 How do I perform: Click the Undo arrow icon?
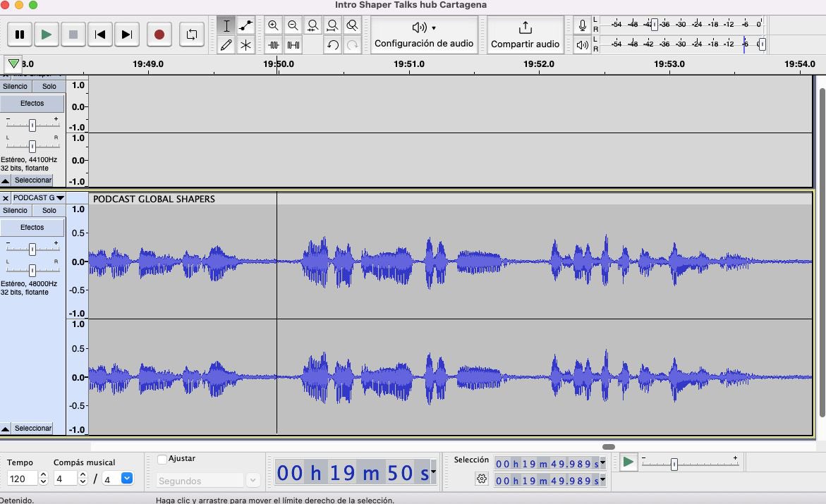(332, 45)
